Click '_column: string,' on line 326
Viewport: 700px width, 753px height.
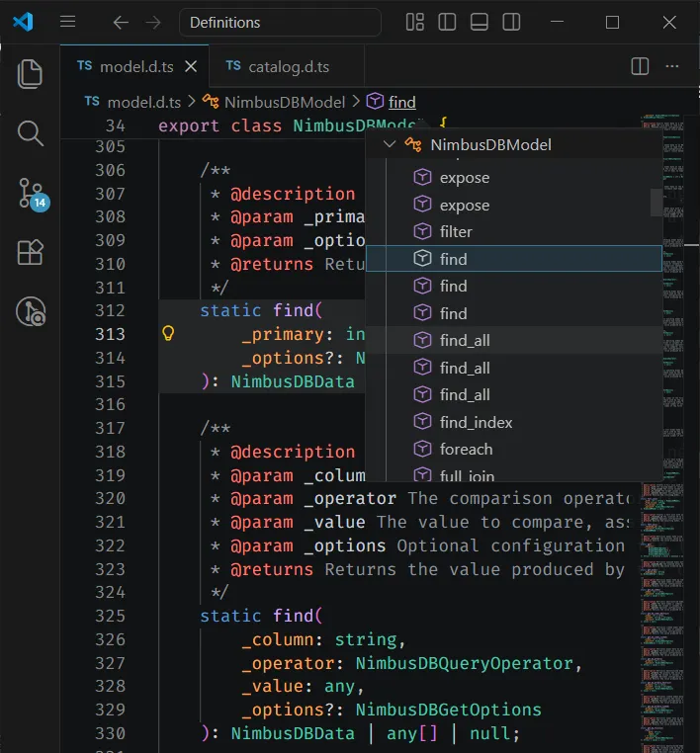(x=324, y=639)
